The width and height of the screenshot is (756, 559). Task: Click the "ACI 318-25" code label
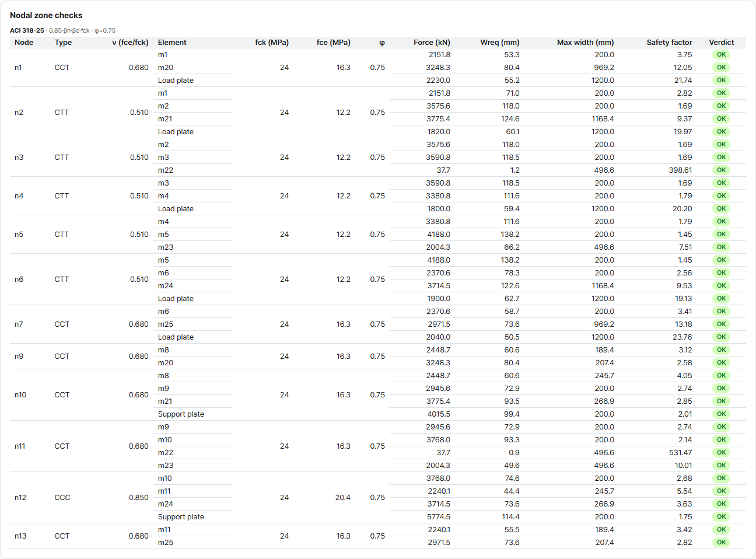27,30
